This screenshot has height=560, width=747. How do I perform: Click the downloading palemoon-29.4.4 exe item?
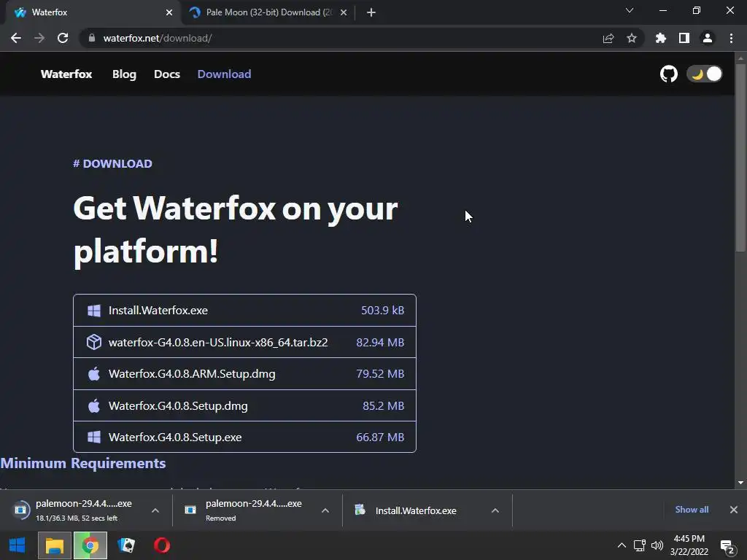(79, 510)
